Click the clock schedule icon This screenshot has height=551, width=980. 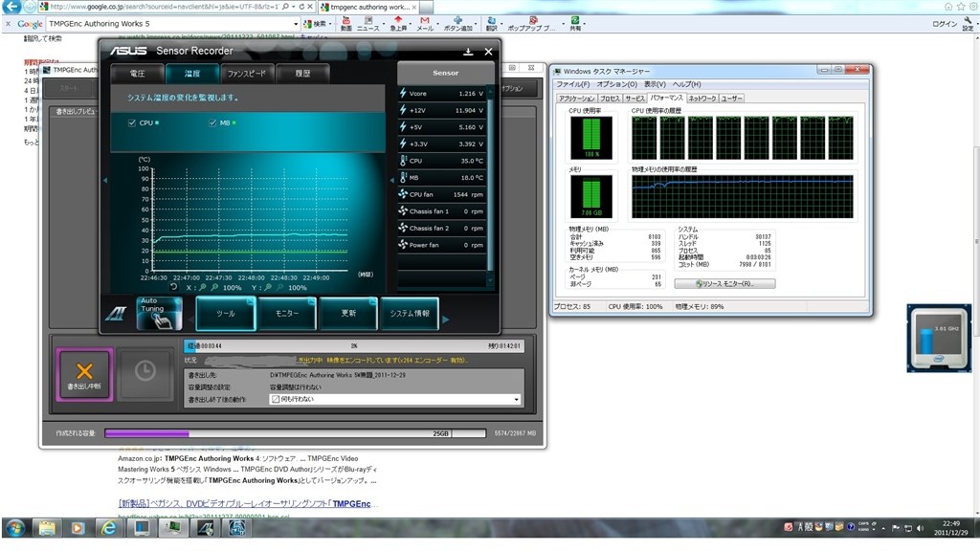(145, 371)
